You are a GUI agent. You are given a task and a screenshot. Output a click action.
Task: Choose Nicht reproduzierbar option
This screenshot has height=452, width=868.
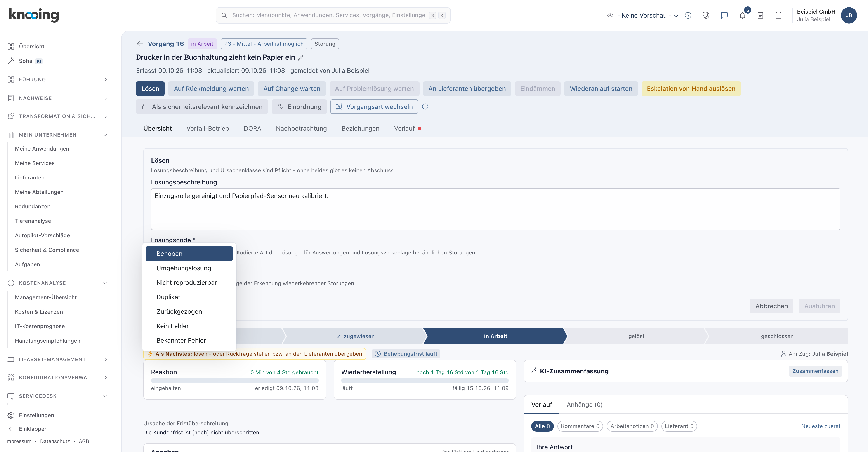(x=189, y=282)
